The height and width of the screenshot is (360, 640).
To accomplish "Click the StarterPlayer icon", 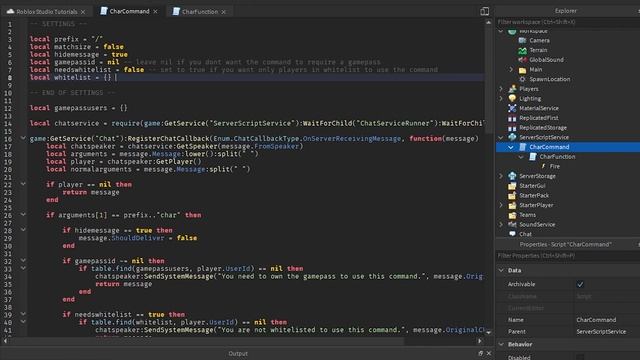I will click(x=512, y=205).
